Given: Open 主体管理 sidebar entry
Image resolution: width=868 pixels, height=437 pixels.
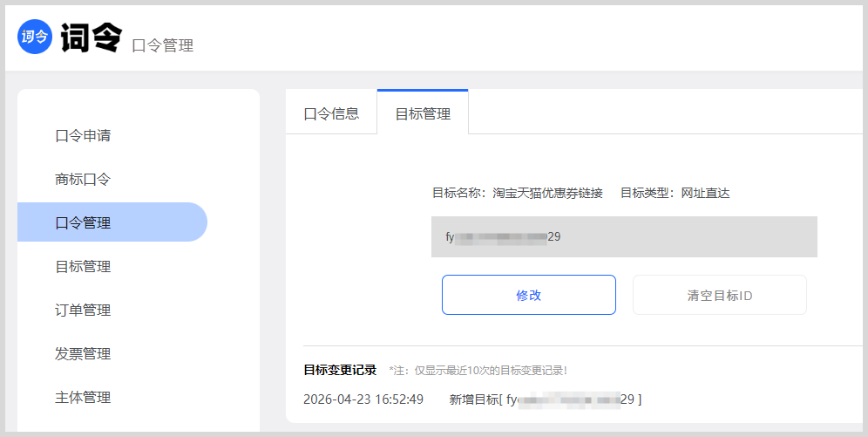Looking at the screenshot, I should (83, 397).
